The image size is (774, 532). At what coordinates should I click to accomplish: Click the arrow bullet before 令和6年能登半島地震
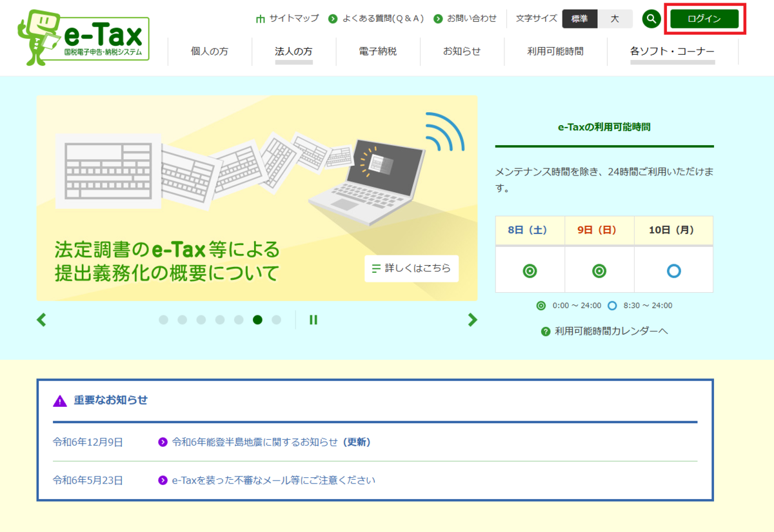pyautogui.click(x=163, y=442)
